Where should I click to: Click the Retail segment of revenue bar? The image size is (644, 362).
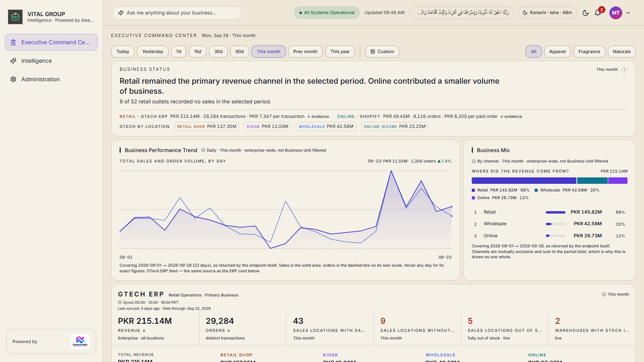click(x=524, y=181)
